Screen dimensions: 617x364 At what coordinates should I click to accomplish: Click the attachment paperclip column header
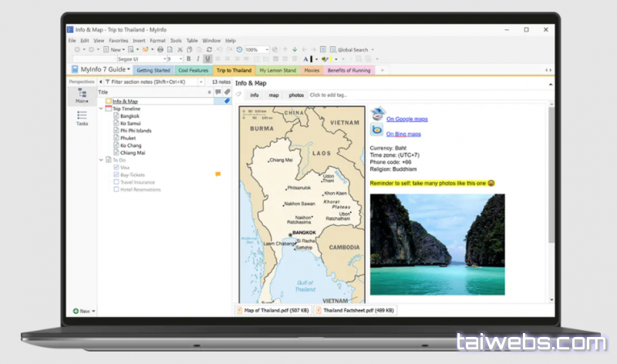click(x=227, y=92)
